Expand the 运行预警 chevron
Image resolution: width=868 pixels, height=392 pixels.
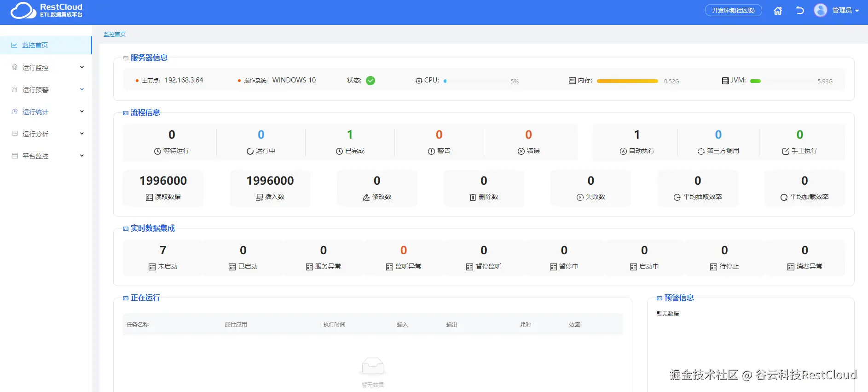[x=82, y=89]
